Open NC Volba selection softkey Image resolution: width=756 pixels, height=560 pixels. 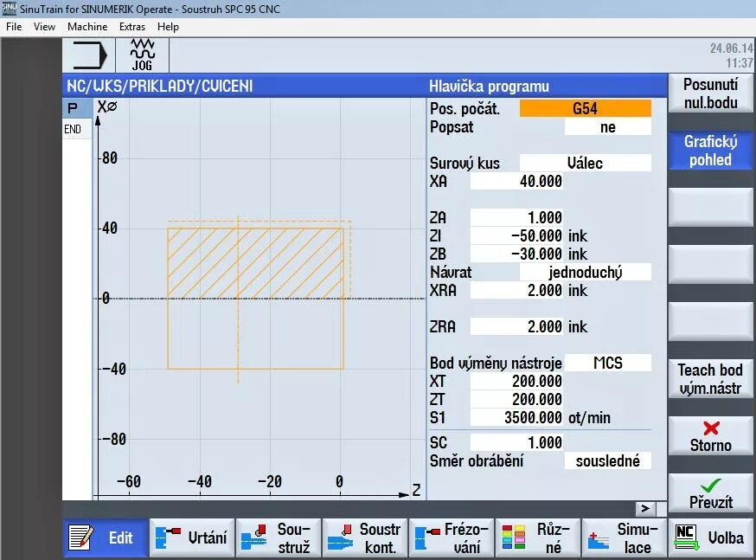(711, 537)
